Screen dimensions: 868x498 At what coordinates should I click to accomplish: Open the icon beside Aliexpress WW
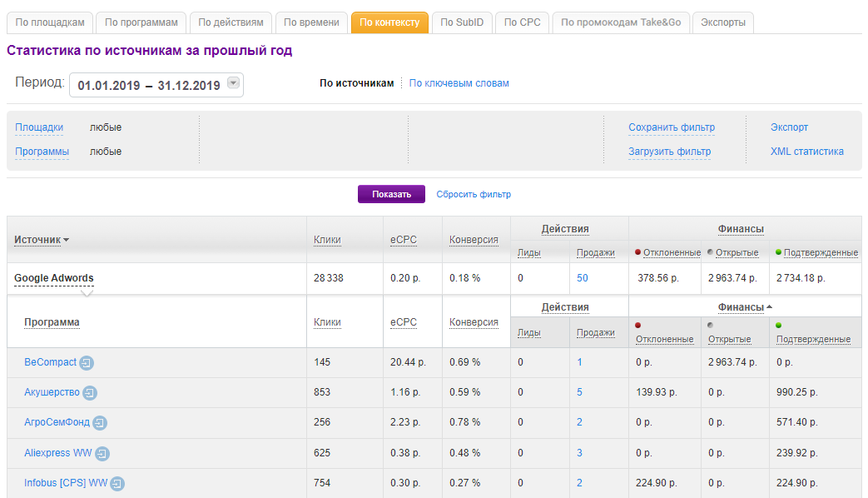(102, 454)
